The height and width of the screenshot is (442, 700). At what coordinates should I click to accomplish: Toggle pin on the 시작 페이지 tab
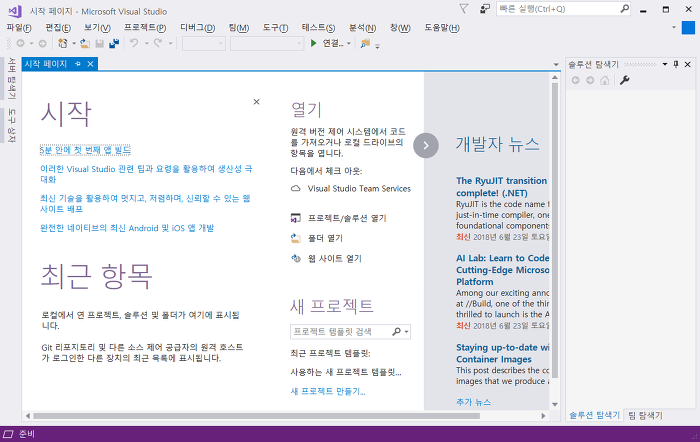click(x=78, y=64)
